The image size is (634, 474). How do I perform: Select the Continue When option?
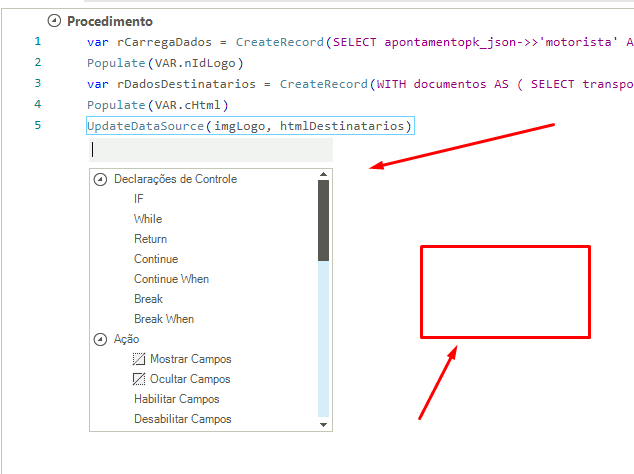tap(171, 279)
